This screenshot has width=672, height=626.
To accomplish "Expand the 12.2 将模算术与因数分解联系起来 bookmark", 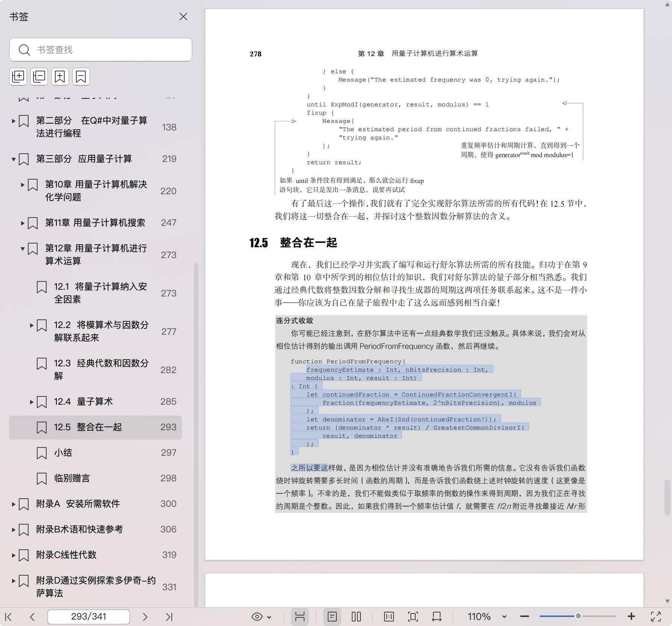I will pos(32,325).
